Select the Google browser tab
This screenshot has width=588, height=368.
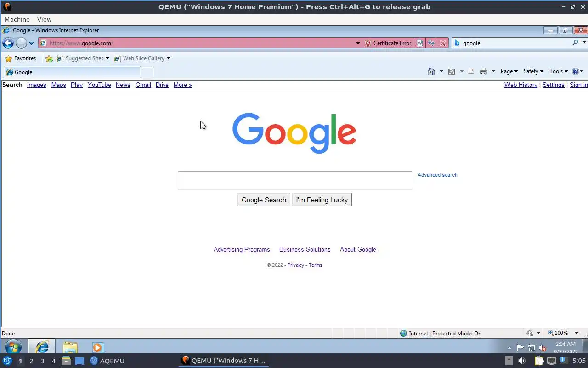(x=72, y=72)
